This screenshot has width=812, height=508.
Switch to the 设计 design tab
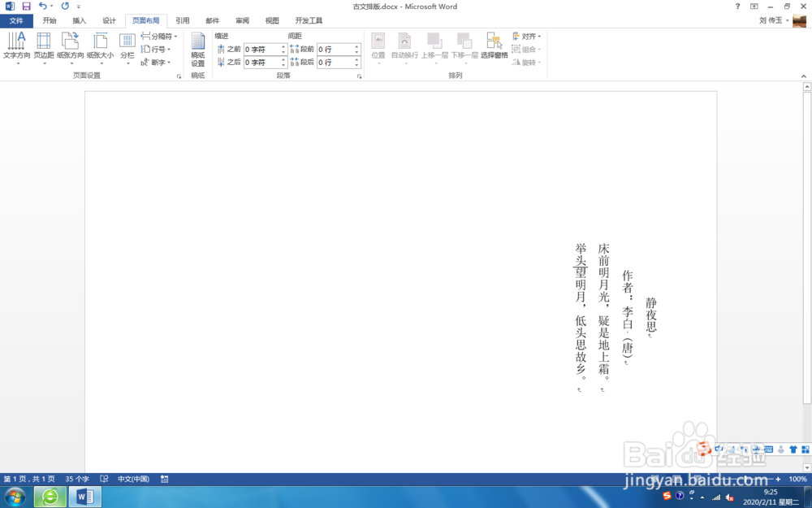(x=110, y=21)
